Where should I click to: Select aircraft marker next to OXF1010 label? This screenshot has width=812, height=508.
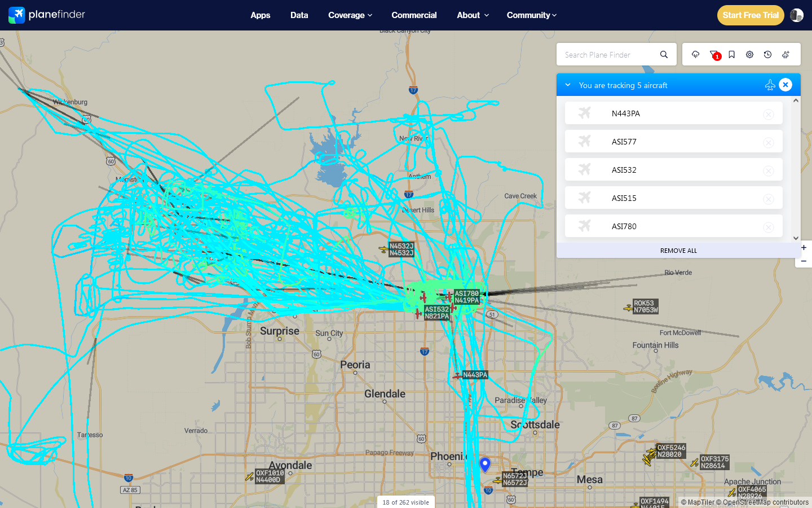[249, 476]
